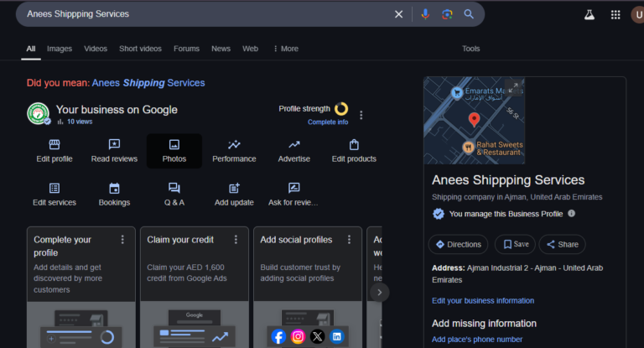Open Search Labs flask icon
This screenshot has width=644, height=348.
[589, 14]
